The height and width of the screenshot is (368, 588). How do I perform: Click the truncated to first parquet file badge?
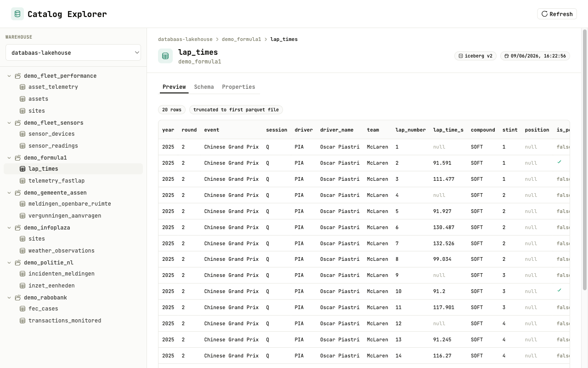pos(236,109)
